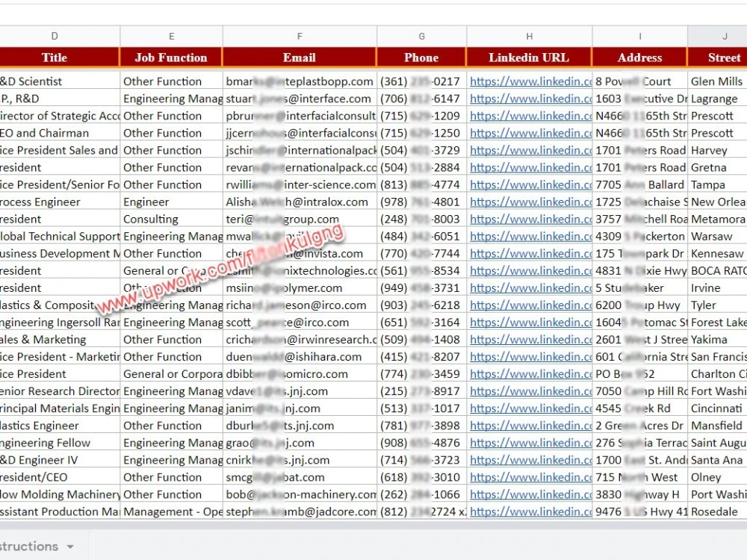Screen dimensions: 747x560
Task: Select the address cell '2 Green Acres Dr'
Action: (x=640, y=426)
